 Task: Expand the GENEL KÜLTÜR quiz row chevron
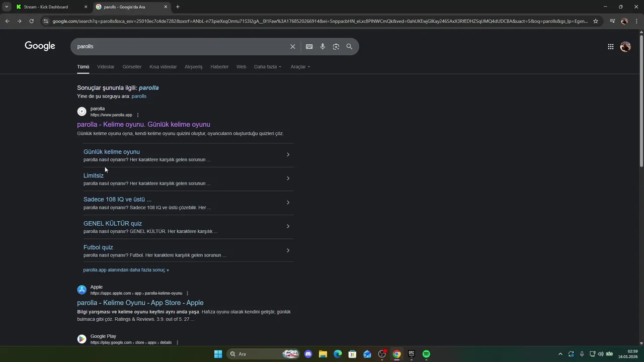pyautogui.click(x=288, y=226)
